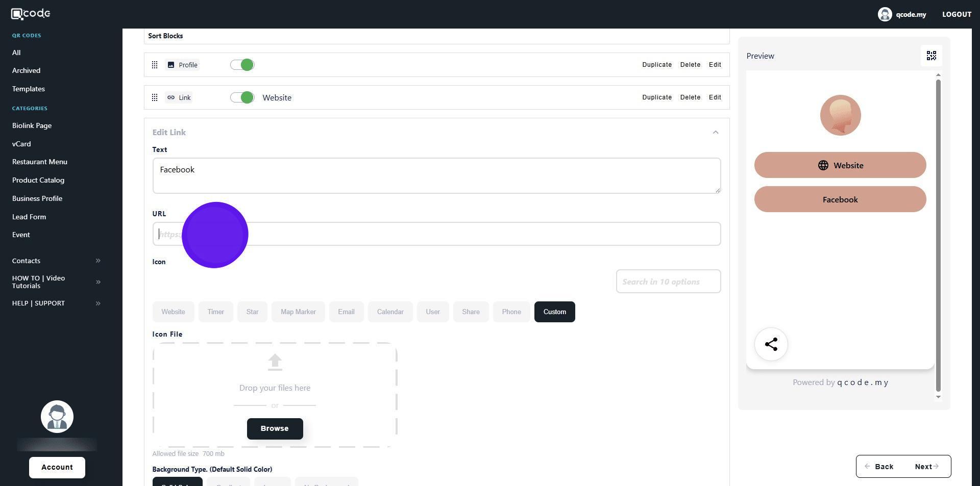The image size is (980, 486).
Task: Select the vCard category
Action: [x=21, y=144]
